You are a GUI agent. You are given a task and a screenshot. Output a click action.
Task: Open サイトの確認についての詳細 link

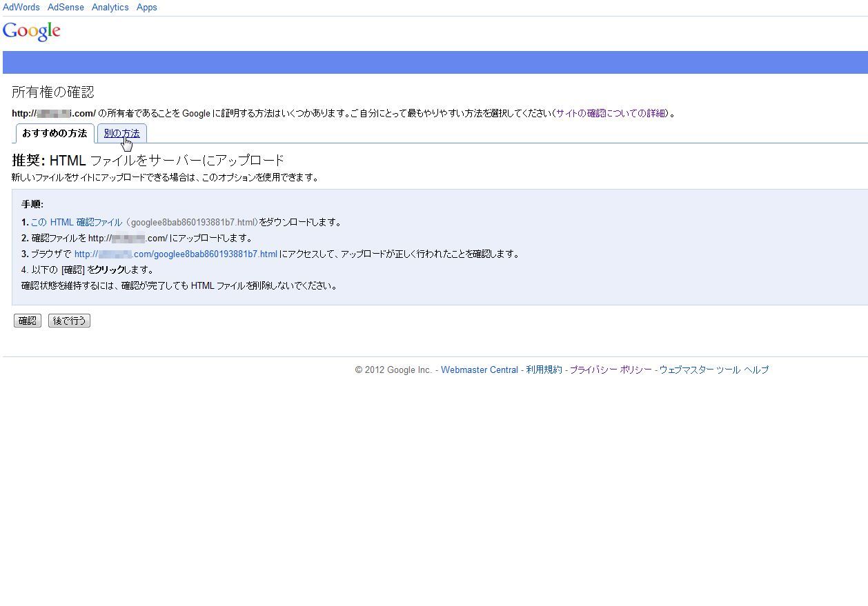(x=611, y=113)
